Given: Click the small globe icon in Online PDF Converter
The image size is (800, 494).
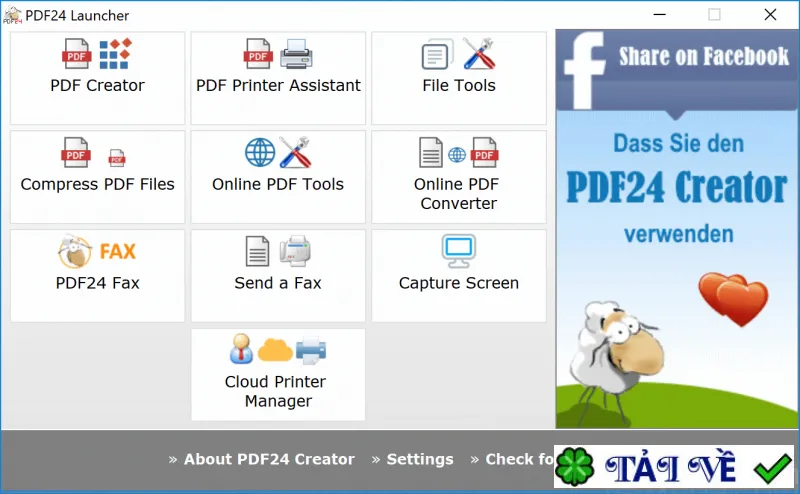Looking at the screenshot, I should coord(457,155).
